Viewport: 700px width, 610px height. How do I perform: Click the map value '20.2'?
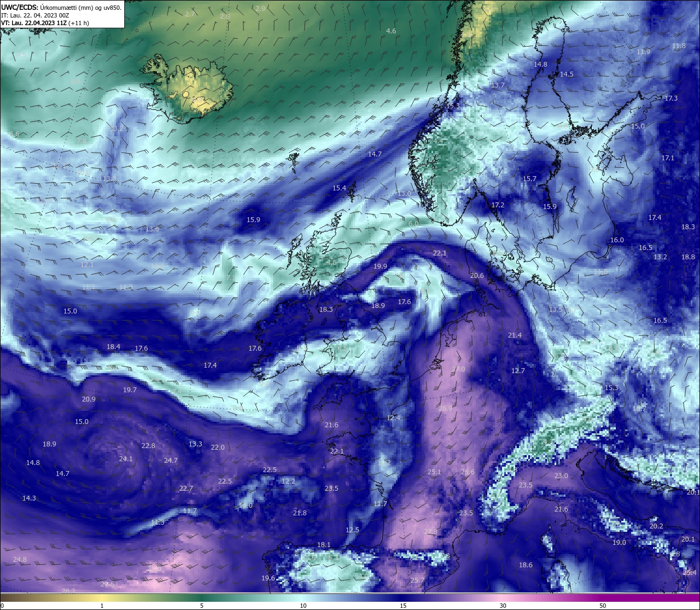coord(656,526)
